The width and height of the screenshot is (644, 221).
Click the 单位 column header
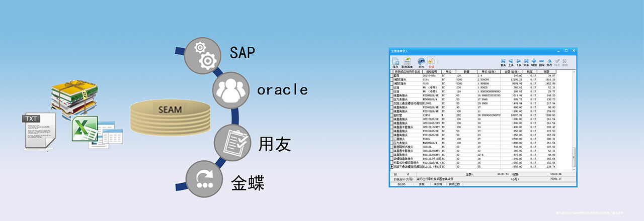tap(448, 72)
